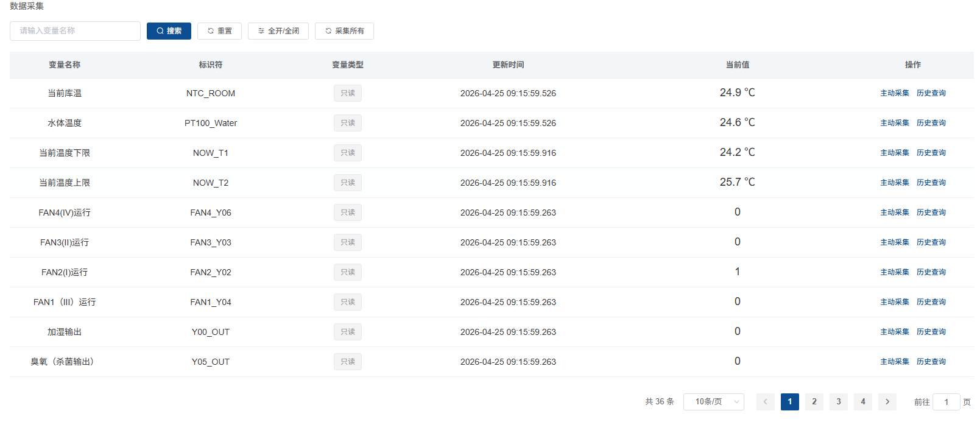Viewport: 980px width, 422px height.
Task: Click 主动采集 for 当前温度下限 row
Action: tap(895, 153)
